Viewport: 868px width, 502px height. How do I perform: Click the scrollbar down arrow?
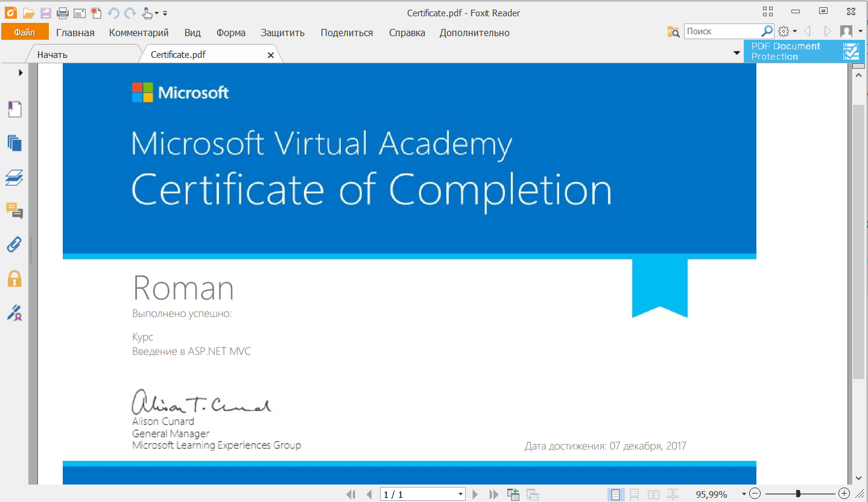point(859,478)
